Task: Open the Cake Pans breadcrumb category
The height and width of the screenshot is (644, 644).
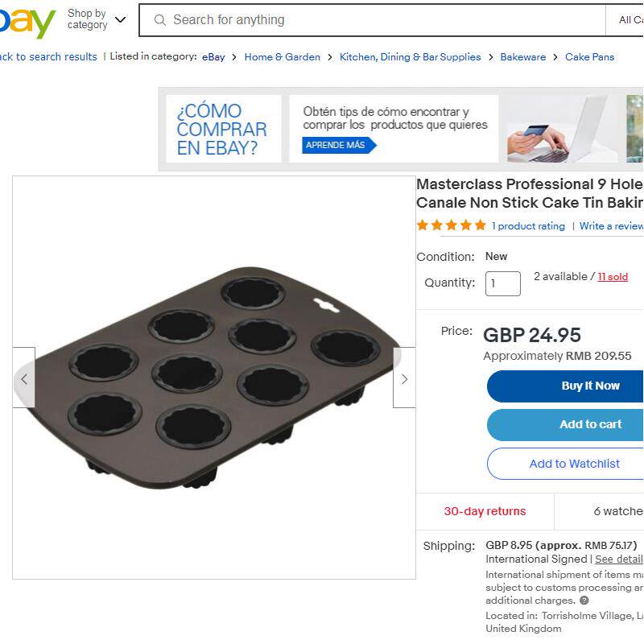Action: pyautogui.click(x=589, y=57)
